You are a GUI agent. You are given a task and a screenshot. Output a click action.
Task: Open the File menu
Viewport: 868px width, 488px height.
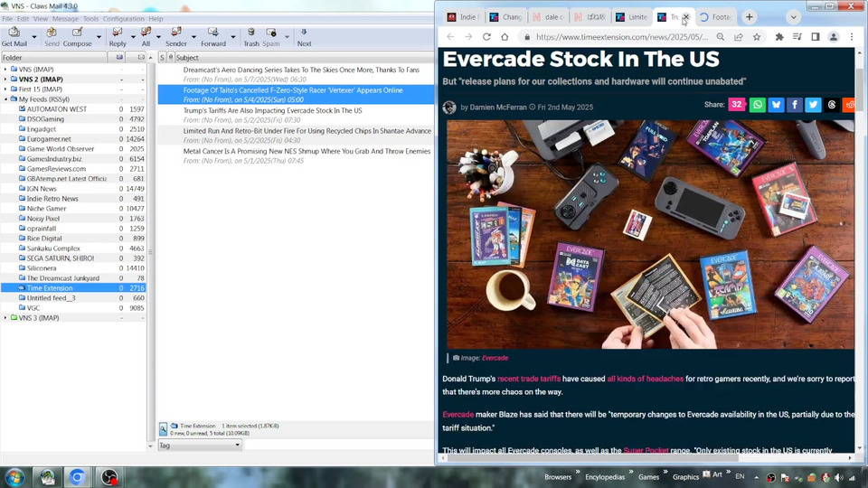click(7, 19)
